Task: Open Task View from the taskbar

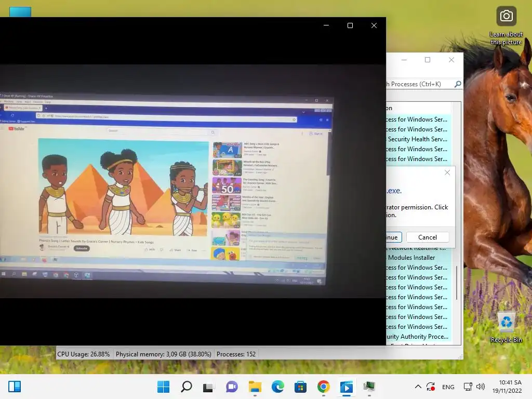Action: click(208, 387)
